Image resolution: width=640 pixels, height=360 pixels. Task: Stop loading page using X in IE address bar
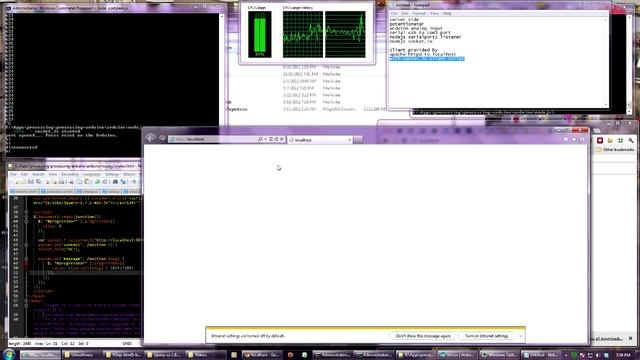[282, 139]
